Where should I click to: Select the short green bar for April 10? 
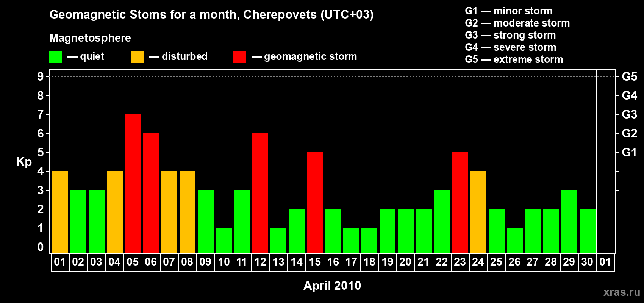pos(224,241)
